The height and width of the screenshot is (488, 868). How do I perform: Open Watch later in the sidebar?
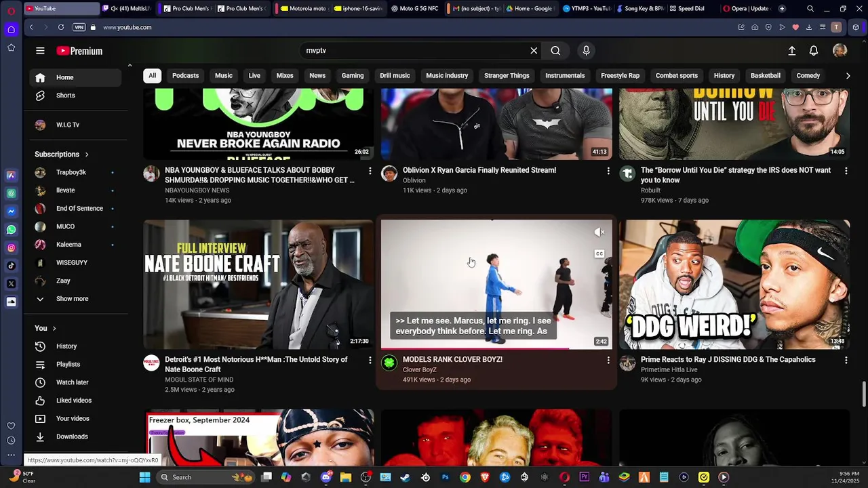75,382
